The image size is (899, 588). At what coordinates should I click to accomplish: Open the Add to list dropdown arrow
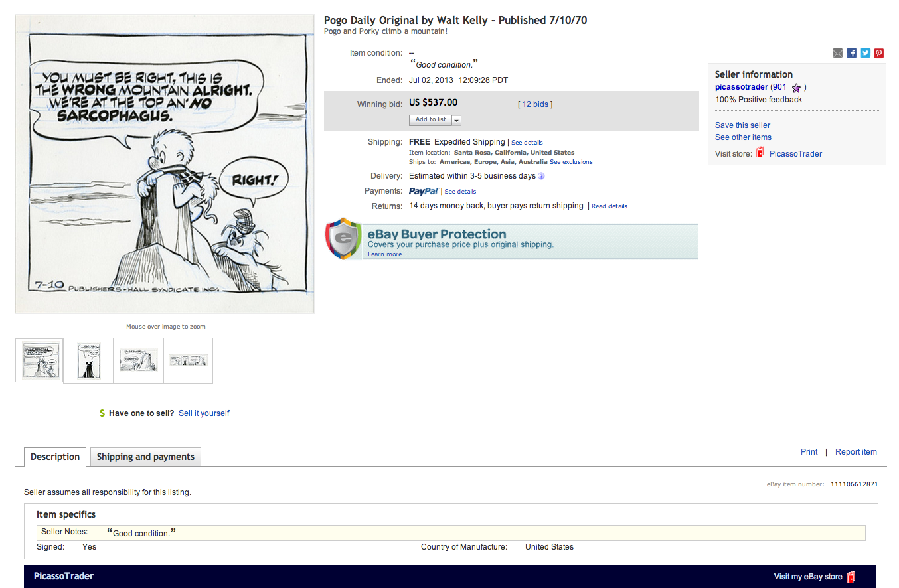click(x=457, y=120)
